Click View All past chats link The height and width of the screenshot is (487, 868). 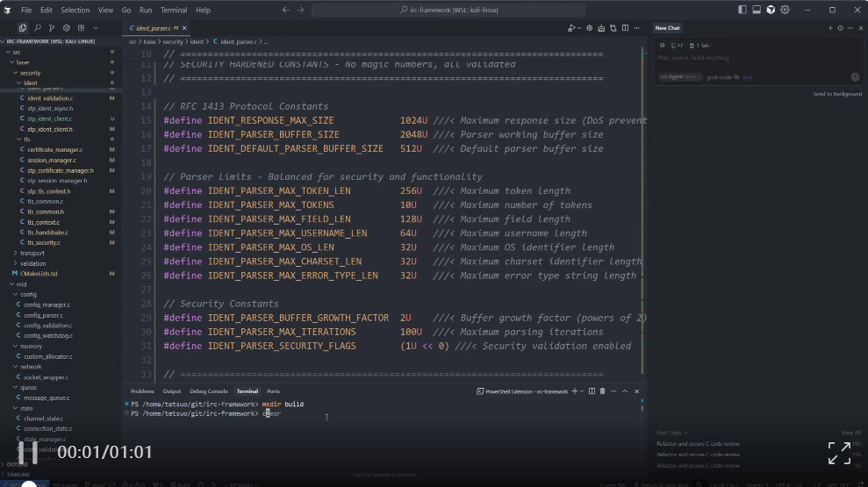pos(850,433)
